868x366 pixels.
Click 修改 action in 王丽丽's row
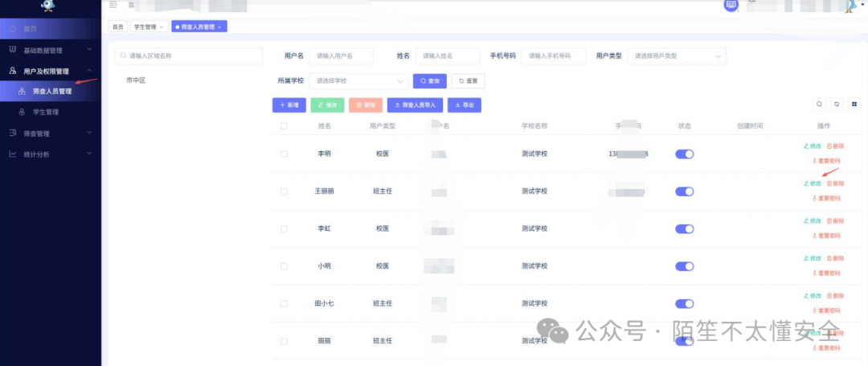tap(812, 183)
